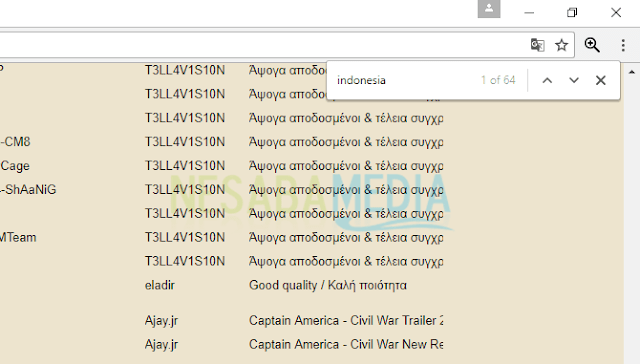Image resolution: width=640 pixels, height=364 pixels.
Task: Click the find box containing 'indonesia'
Action: click(404, 80)
